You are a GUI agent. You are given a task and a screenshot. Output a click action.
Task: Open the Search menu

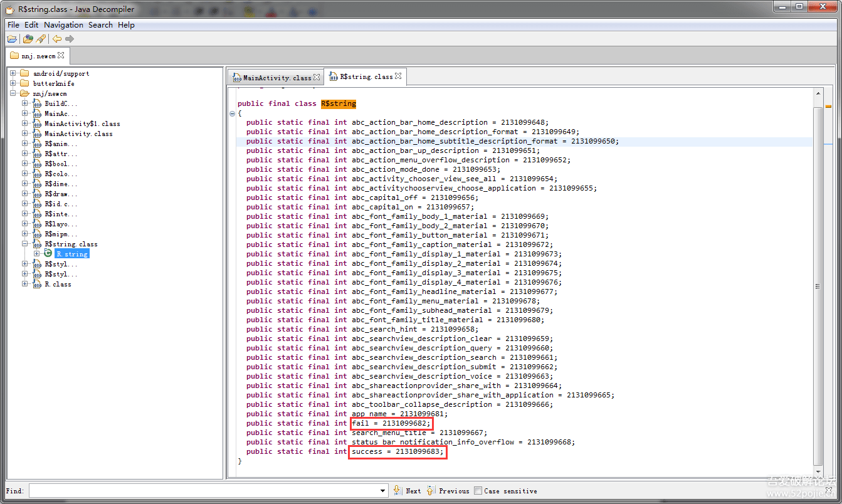pyautogui.click(x=100, y=25)
